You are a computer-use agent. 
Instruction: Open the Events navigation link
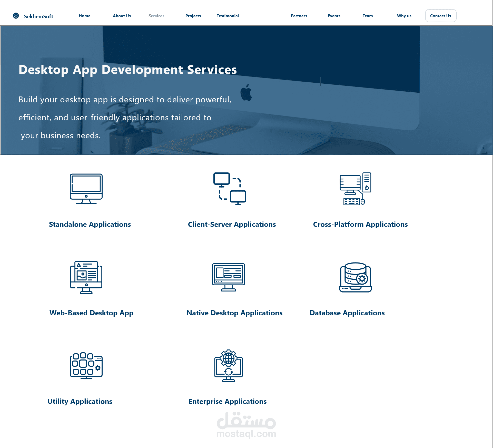point(334,16)
